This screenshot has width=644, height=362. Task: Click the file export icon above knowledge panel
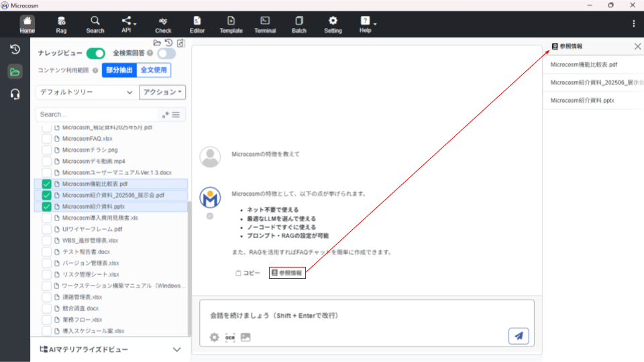coord(180,43)
